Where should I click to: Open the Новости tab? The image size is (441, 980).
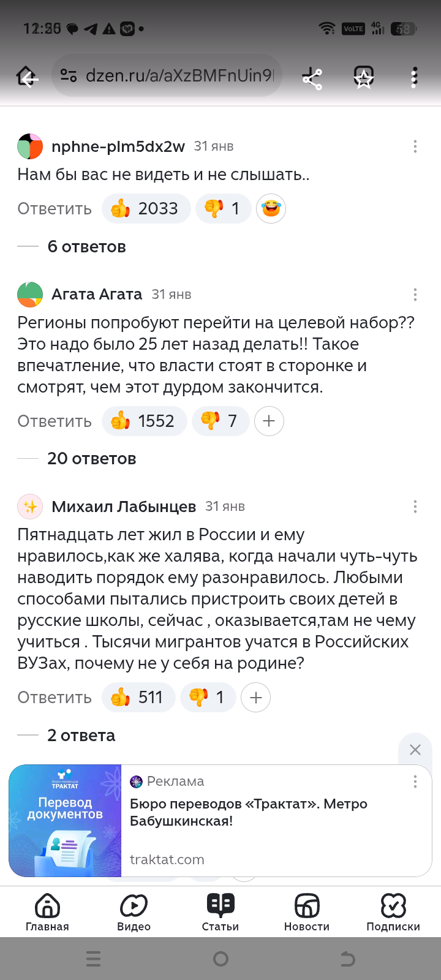pyautogui.click(x=306, y=911)
